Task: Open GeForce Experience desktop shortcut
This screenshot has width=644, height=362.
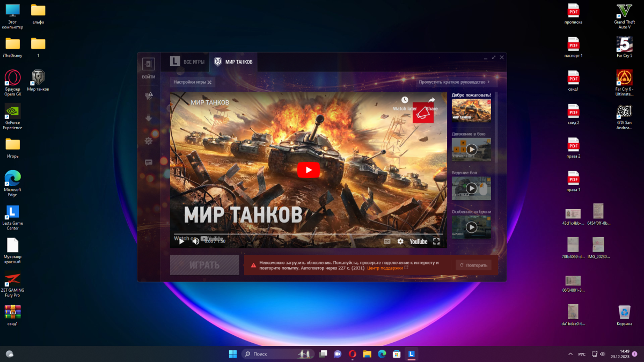Action: tap(12, 116)
